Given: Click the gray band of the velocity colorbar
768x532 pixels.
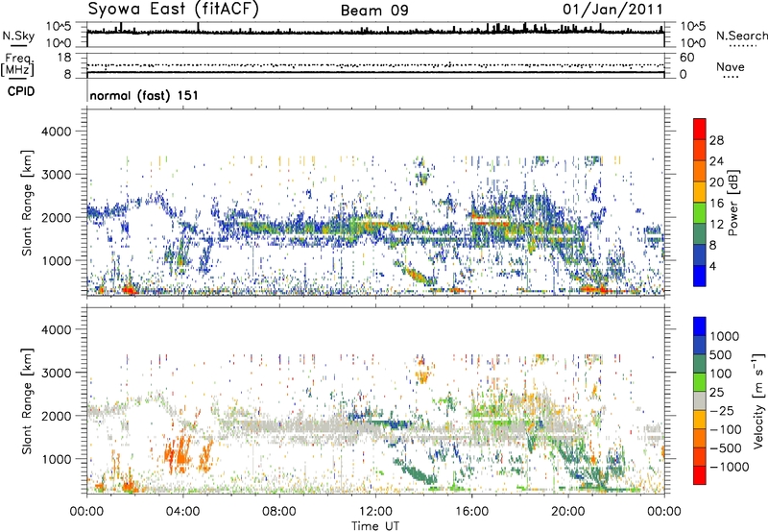Looking at the screenshot, I should point(700,400).
